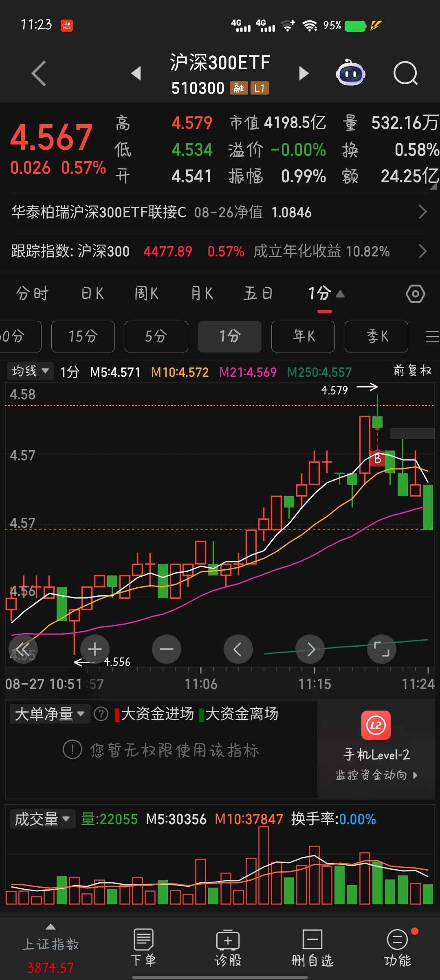Open 诊股 stock diagnosis icon
440x980 pixels.
[228, 947]
